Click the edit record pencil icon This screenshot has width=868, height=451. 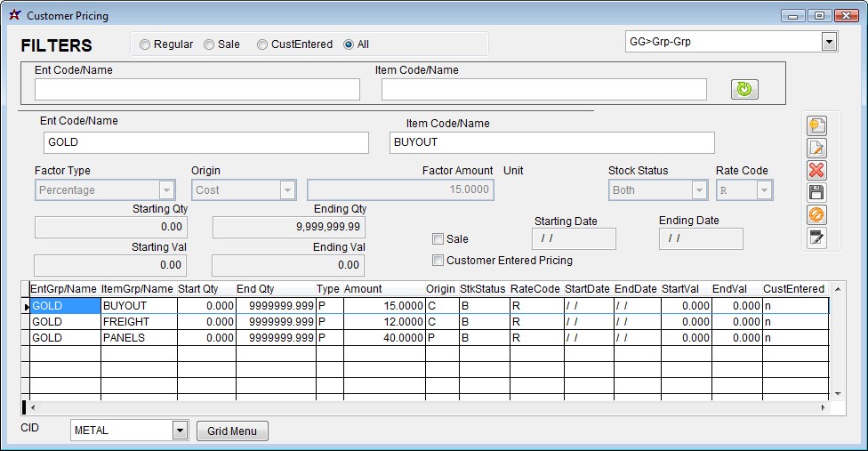816,149
